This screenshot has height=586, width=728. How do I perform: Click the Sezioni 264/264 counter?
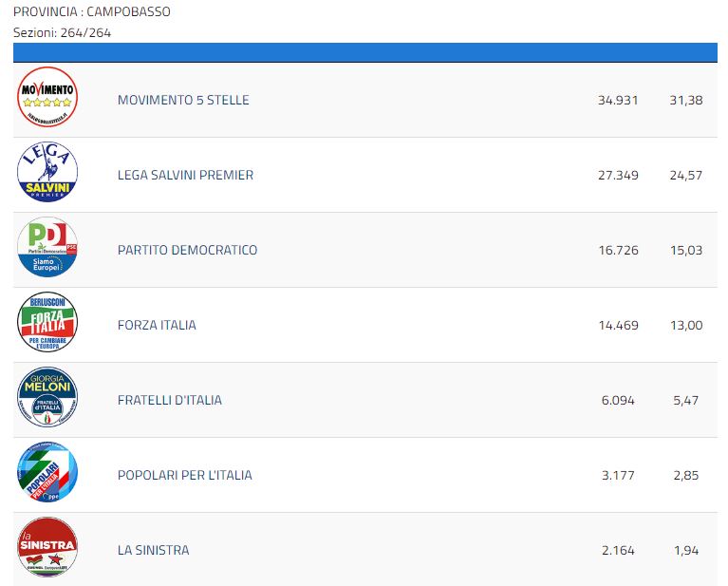(x=63, y=33)
